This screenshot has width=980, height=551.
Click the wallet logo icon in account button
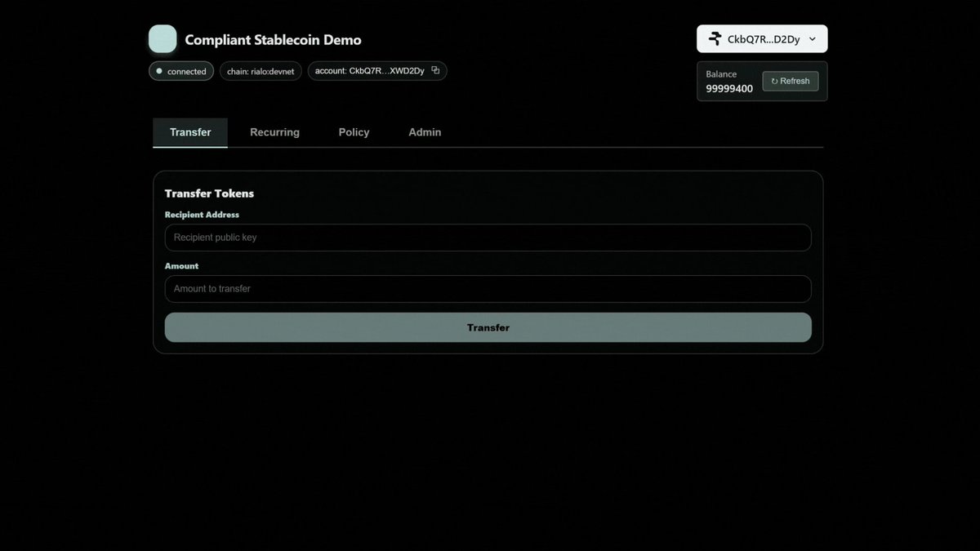pos(715,38)
